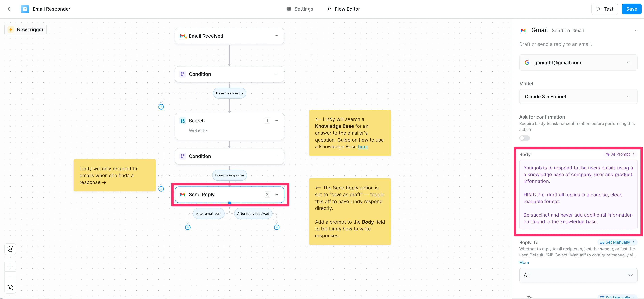Viewport: 644px width, 299px height.
Task: Add step under After email sent
Action: 188,227
